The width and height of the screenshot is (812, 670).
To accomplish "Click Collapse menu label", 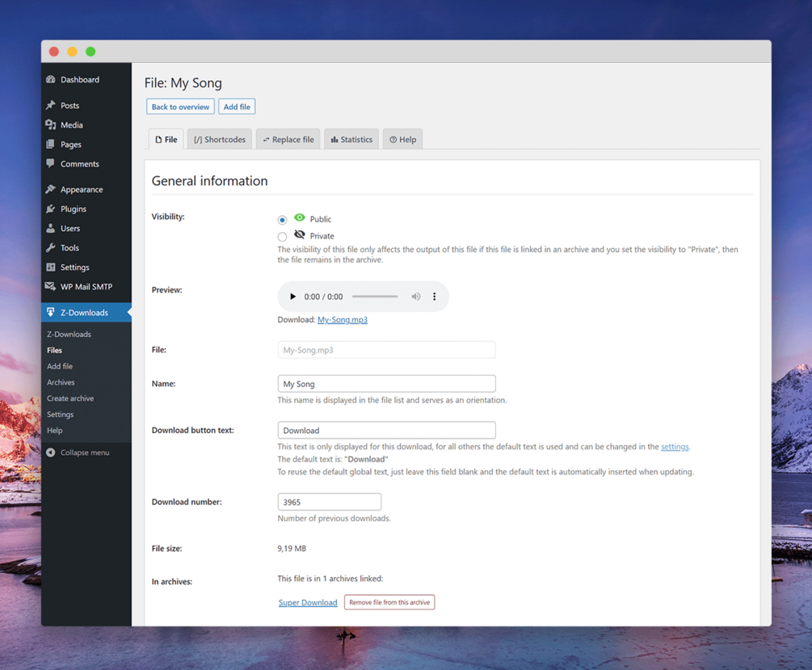I will [85, 453].
